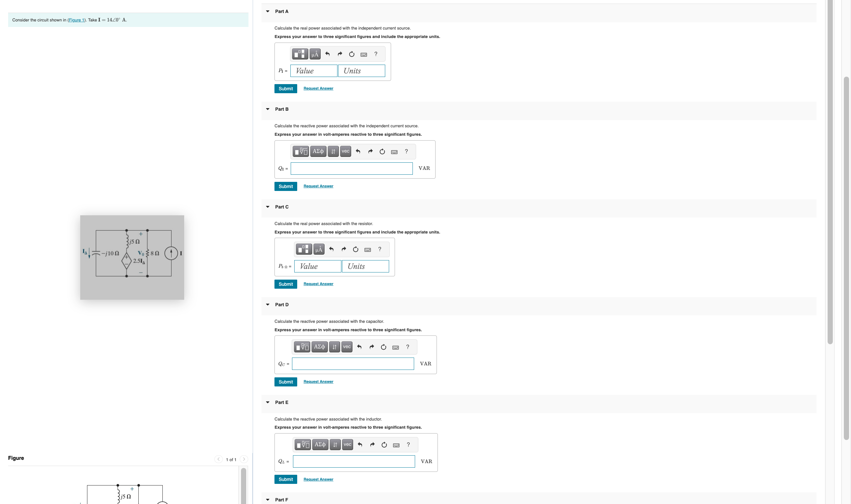Select the vec vector notation icon in Part B
Screen dimensions: 851x504
coord(345,151)
